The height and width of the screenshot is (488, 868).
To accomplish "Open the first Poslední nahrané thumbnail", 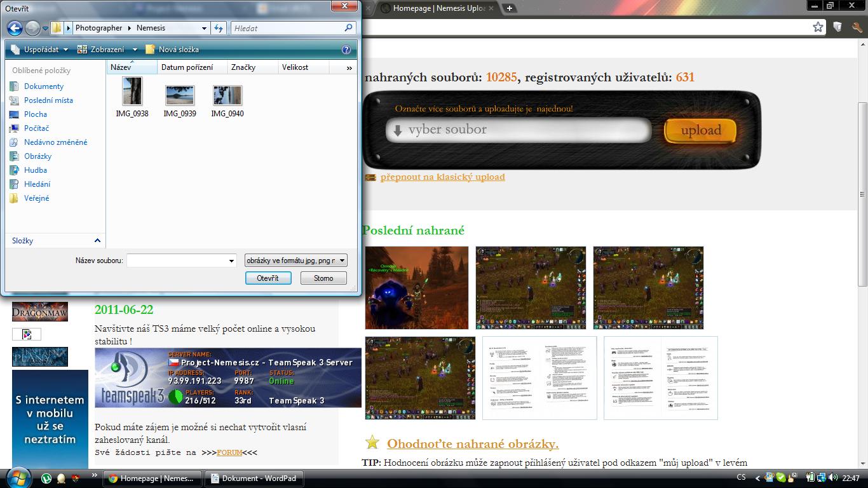I will [x=417, y=288].
